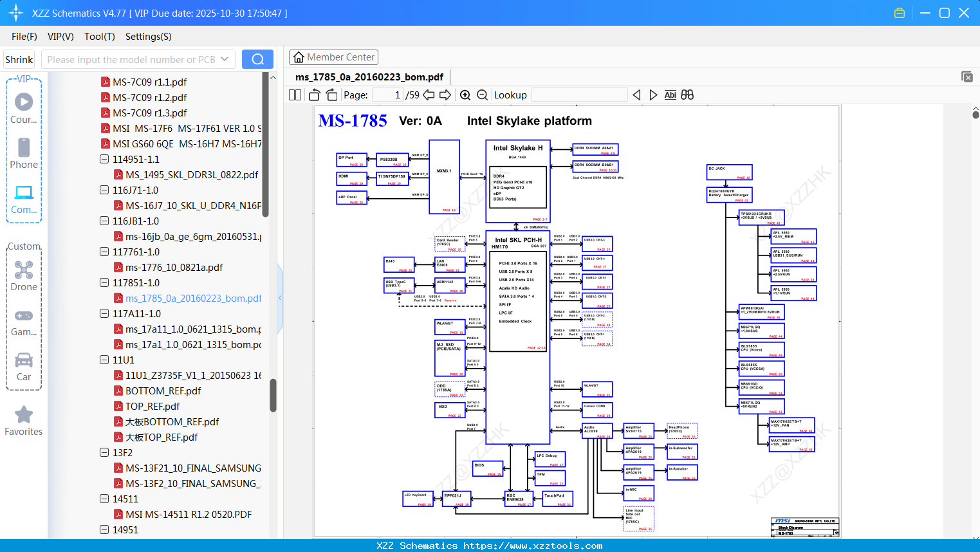Collapse the 13F2 folder

coord(104,452)
